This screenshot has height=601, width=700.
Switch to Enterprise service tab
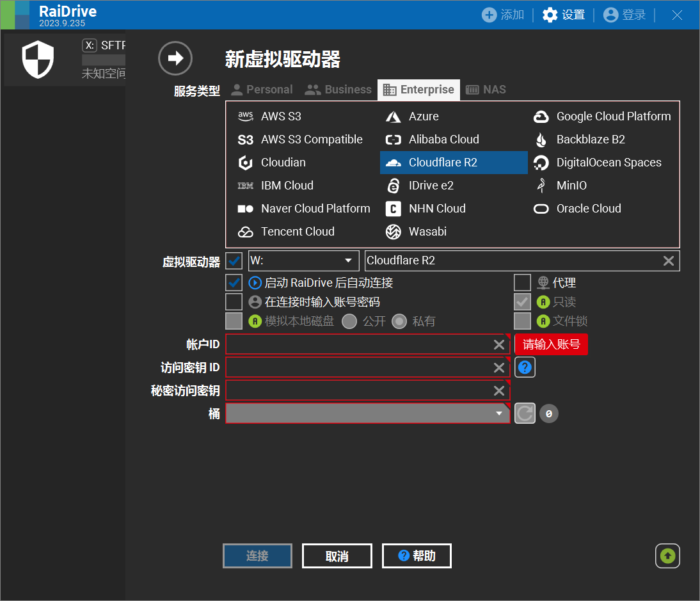[x=418, y=90]
